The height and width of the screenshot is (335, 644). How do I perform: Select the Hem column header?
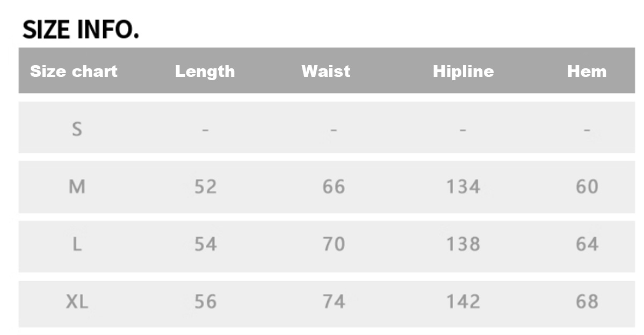point(587,71)
